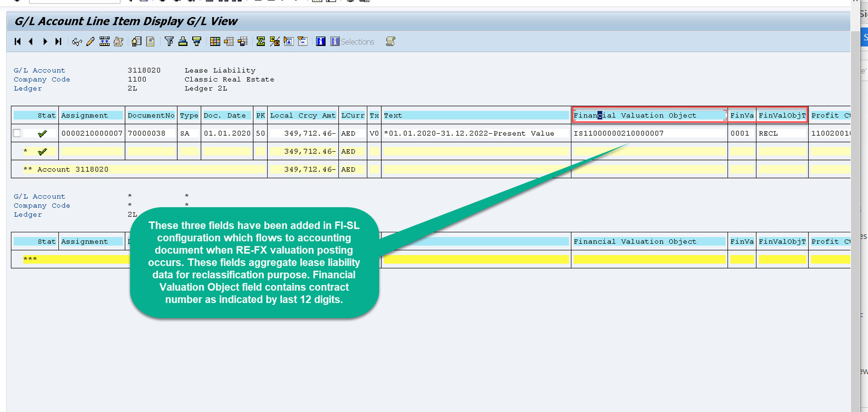Change layout grid icon

pos(215,42)
